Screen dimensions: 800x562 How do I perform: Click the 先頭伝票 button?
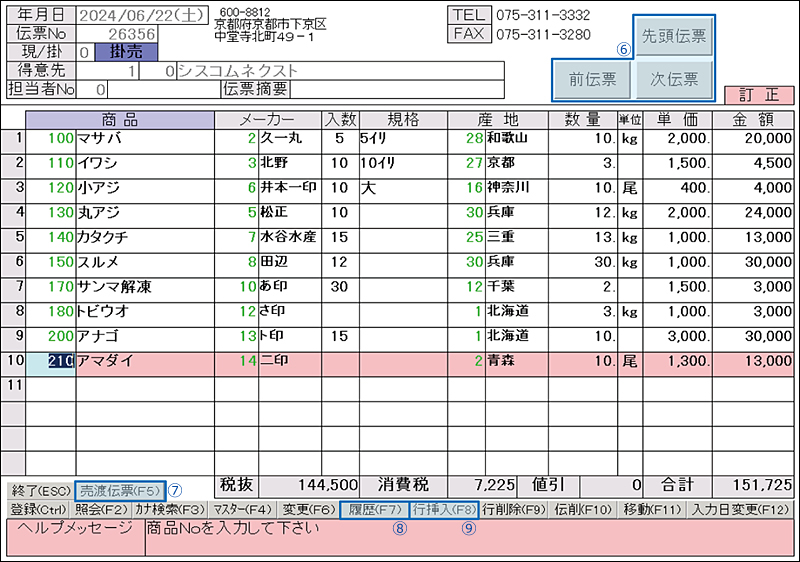click(673, 36)
